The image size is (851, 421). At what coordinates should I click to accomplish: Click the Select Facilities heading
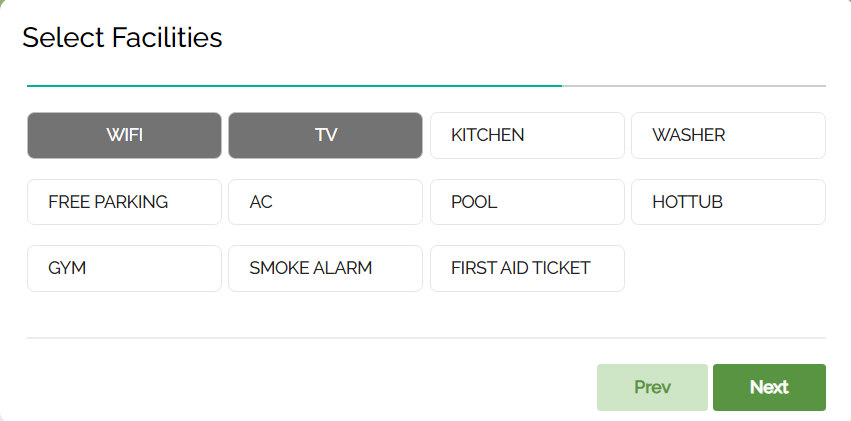point(122,38)
